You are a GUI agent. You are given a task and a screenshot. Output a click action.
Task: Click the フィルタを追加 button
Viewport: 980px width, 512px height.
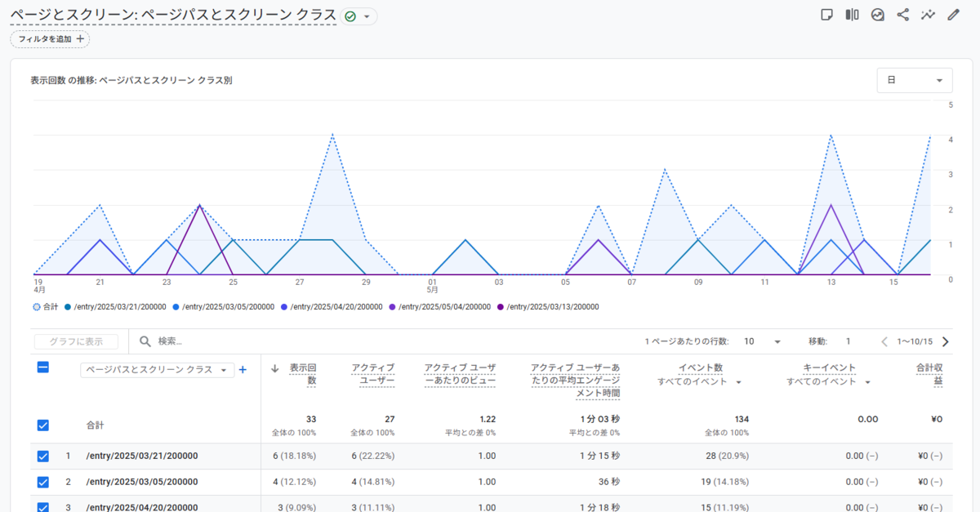click(x=50, y=38)
